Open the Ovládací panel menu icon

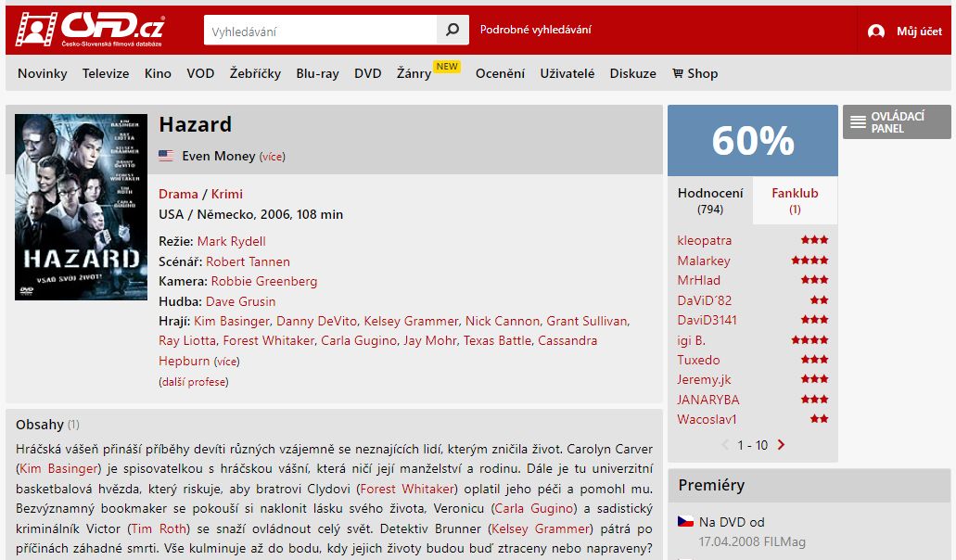[x=858, y=121]
